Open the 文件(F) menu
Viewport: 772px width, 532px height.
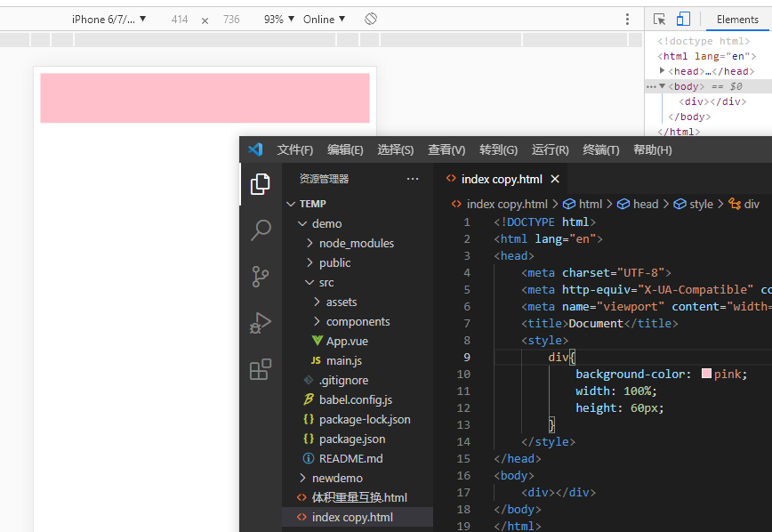click(295, 149)
